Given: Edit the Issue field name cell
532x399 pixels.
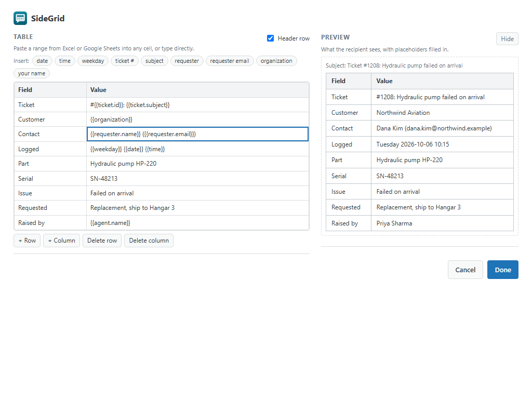Looking at the screenshot, I should [x=50, y=193].
